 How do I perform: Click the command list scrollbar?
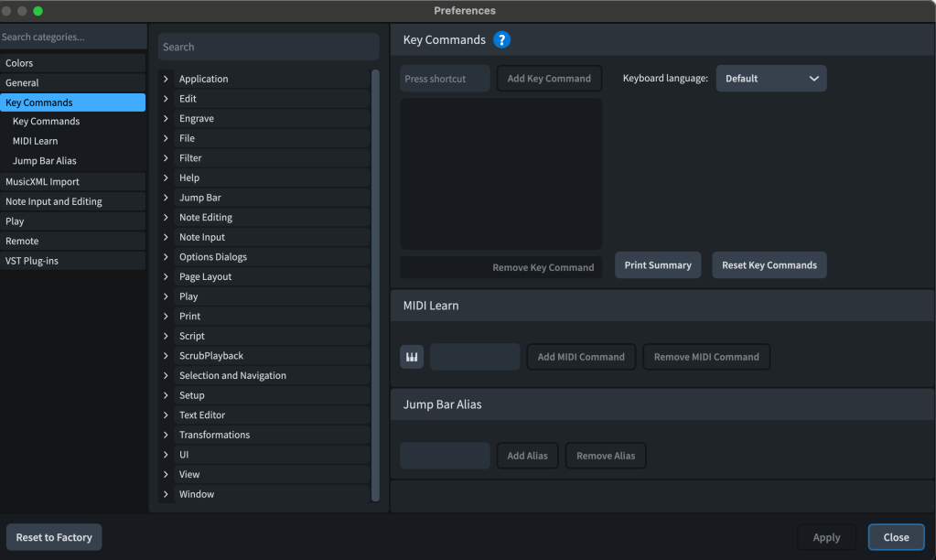375,275
